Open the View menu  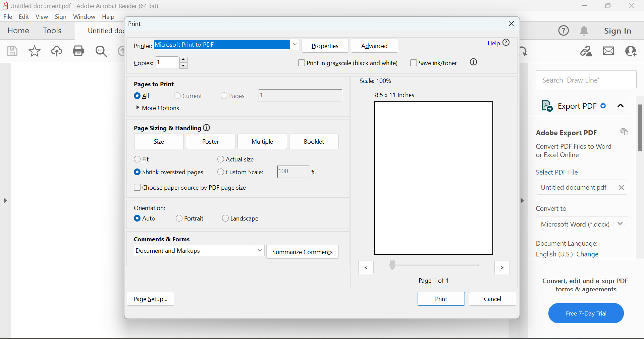(42, 16)
